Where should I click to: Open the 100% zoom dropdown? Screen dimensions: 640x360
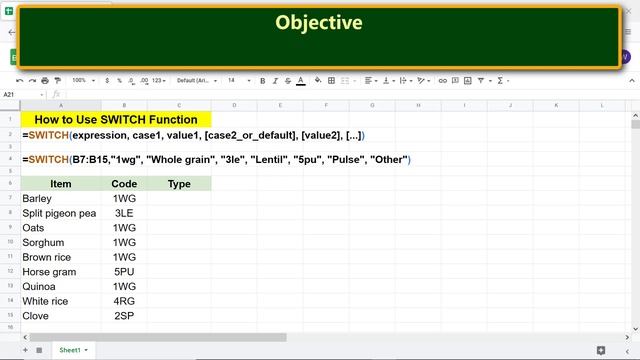83,81
